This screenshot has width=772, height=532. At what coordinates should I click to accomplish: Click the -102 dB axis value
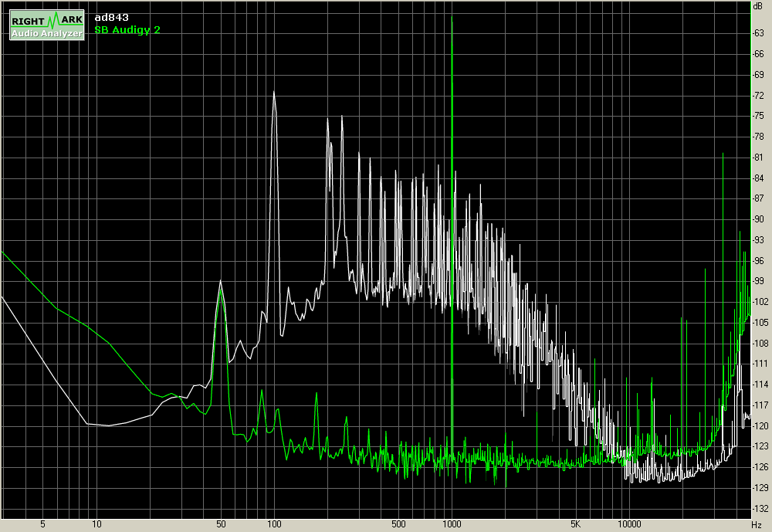[x=760, y=301]
